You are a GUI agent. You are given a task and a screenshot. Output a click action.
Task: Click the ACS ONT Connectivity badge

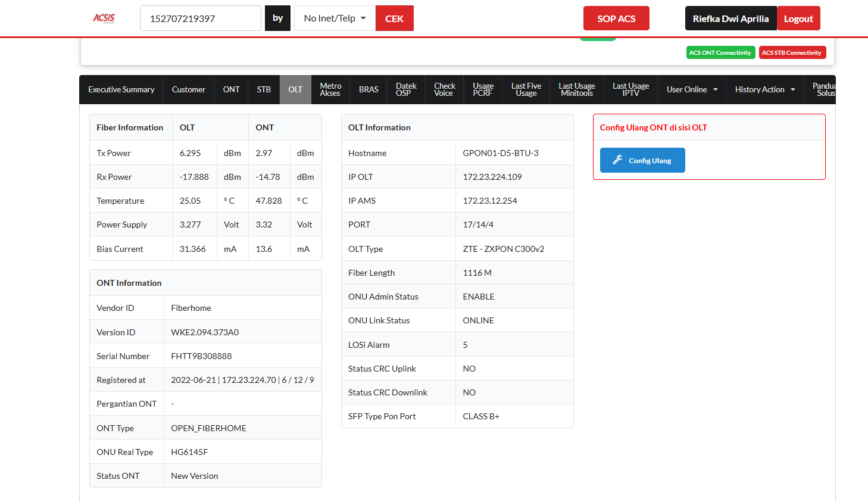point(720,52)
